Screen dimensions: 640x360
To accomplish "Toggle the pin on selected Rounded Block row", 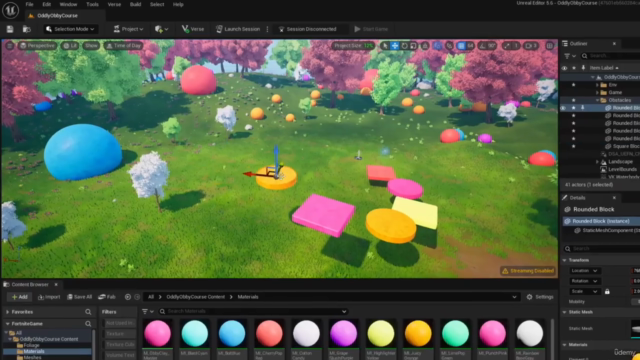I will (583, 108).
